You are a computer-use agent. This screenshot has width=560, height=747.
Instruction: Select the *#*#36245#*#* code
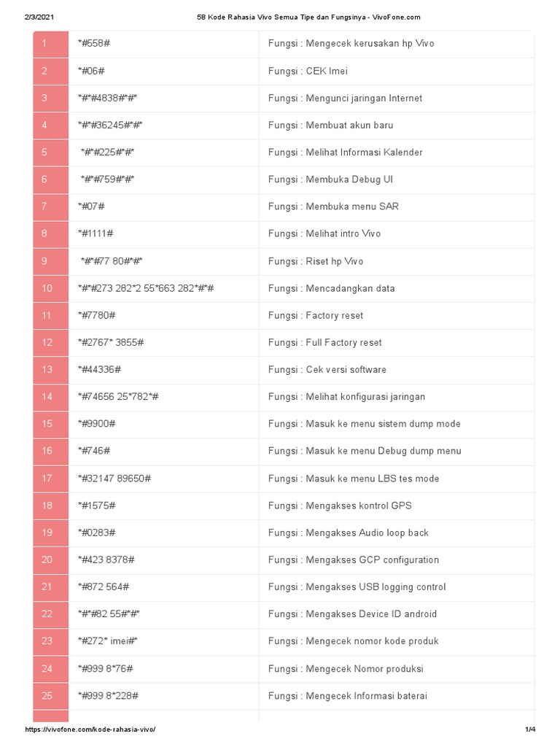[110, 125]
